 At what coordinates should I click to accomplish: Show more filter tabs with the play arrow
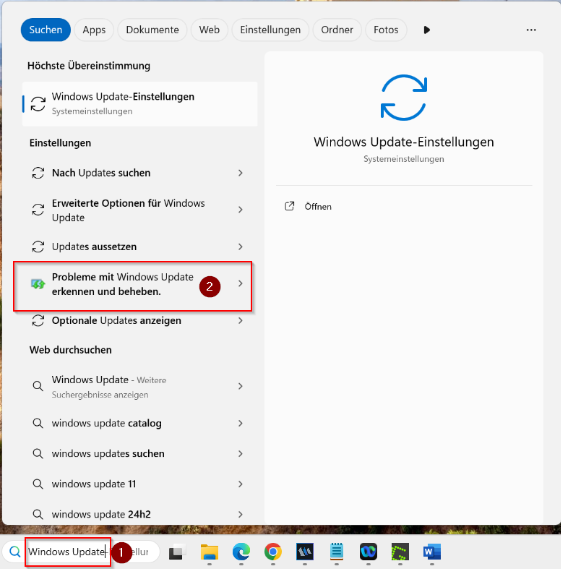(x=427, y=30)
